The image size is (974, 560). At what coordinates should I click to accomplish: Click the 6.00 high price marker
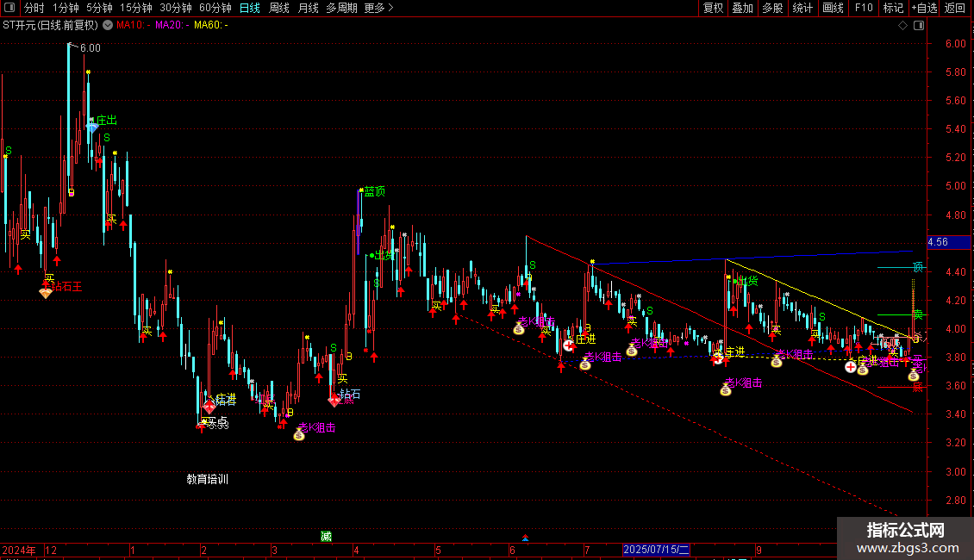pyautogui.click(x=90, y=47)
